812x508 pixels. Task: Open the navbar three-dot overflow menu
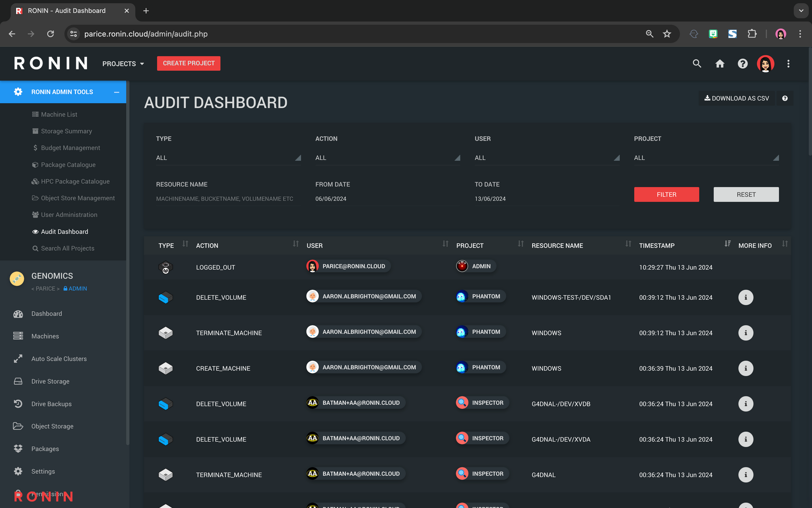click(788, 63)
